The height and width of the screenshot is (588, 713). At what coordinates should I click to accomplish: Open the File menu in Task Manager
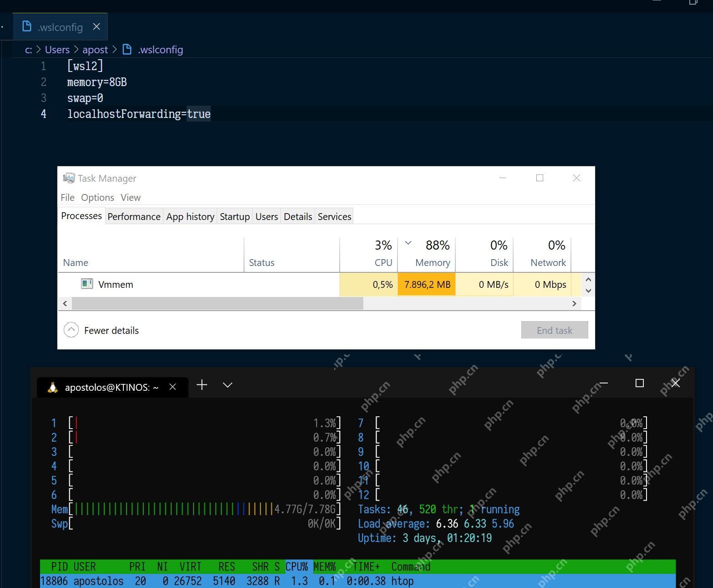point(67,198)
